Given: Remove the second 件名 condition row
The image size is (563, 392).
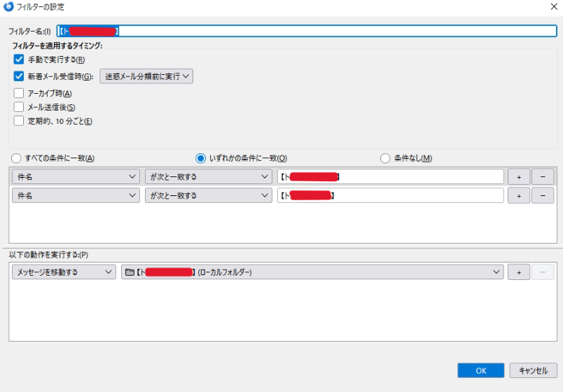Looking at the screenshot, I should (x=543, y=196).
